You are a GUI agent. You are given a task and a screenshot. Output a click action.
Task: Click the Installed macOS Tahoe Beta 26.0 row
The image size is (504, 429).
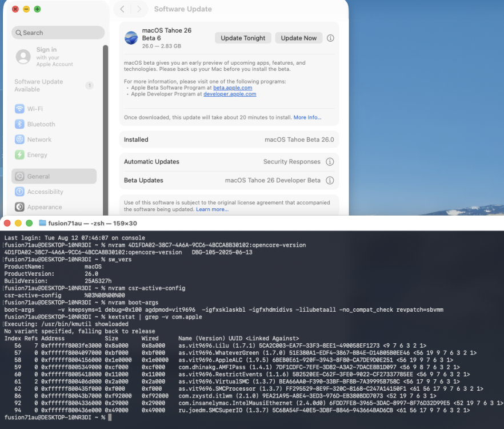[229, 140]
